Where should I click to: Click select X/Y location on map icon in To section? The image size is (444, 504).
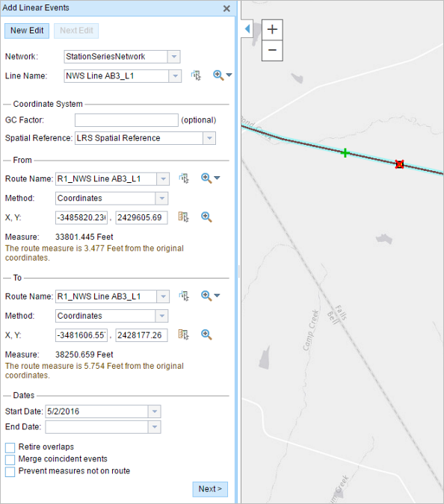[184, 335]
